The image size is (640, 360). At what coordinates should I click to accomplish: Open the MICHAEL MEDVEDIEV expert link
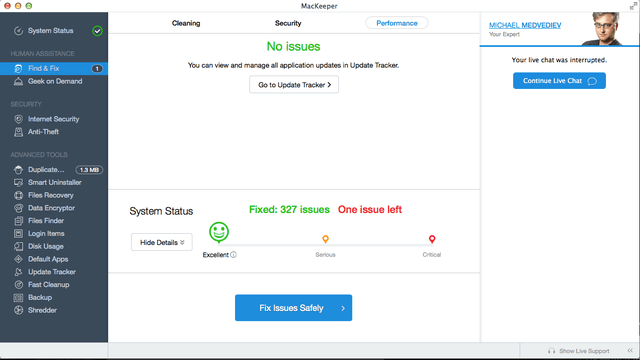525,25
